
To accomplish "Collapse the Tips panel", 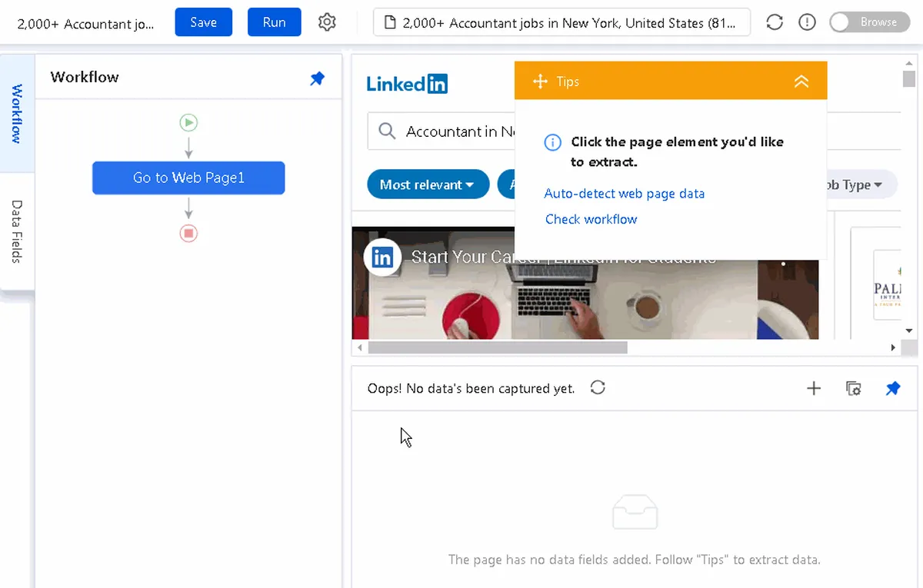I will [801, 81].
